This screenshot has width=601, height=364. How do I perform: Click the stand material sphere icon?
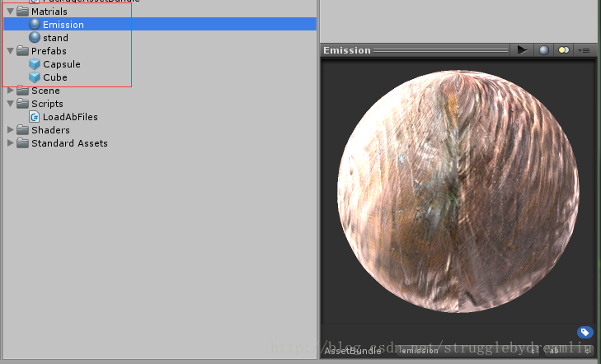click(35, 37)
